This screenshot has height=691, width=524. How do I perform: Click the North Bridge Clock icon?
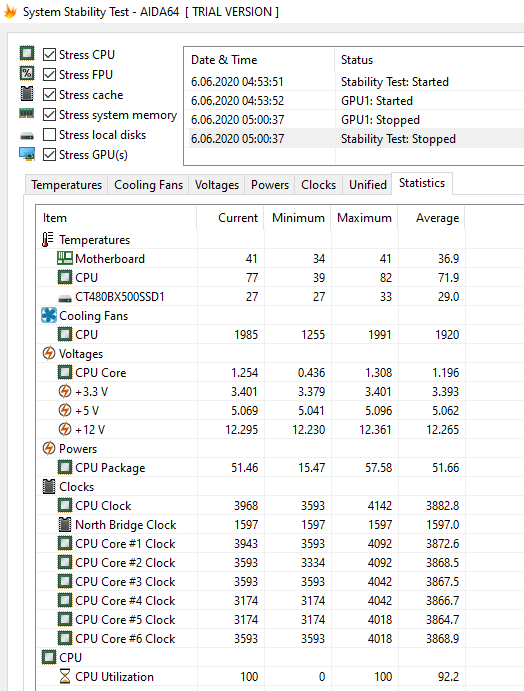click(x=65, y=524)
